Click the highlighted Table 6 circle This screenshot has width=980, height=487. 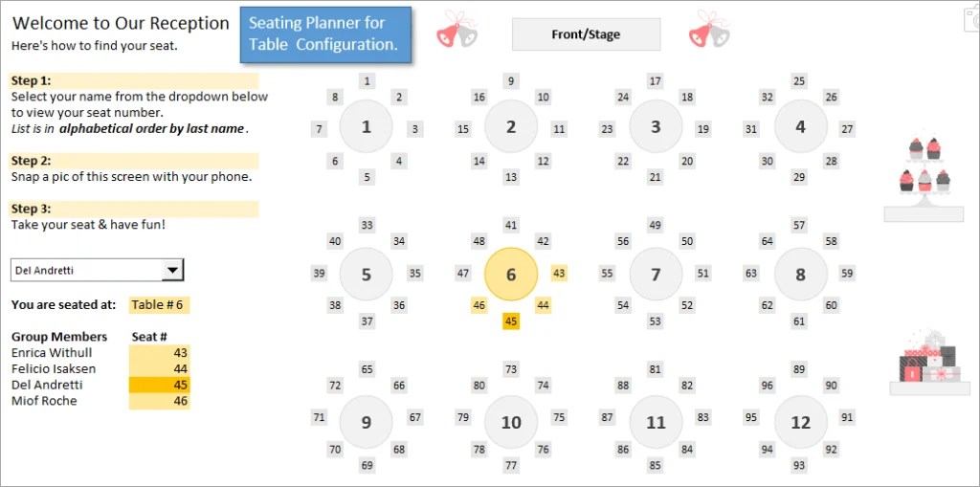pyautogui.click(x=511, y=275)
